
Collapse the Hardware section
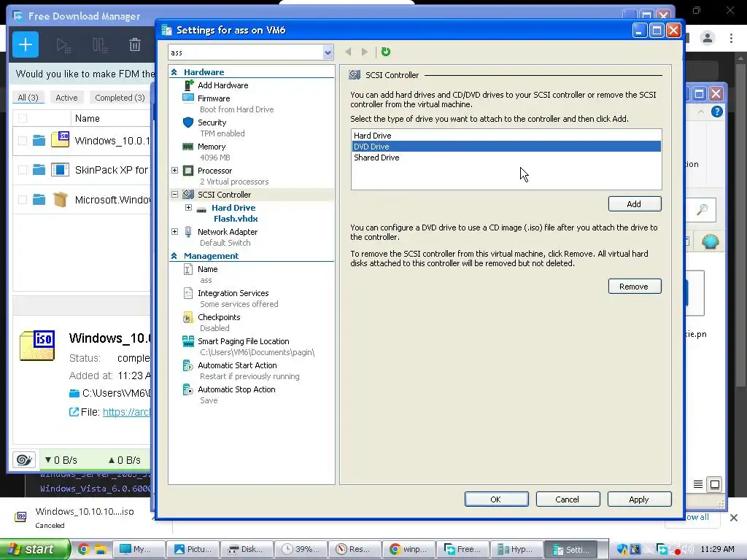[174, 72]
